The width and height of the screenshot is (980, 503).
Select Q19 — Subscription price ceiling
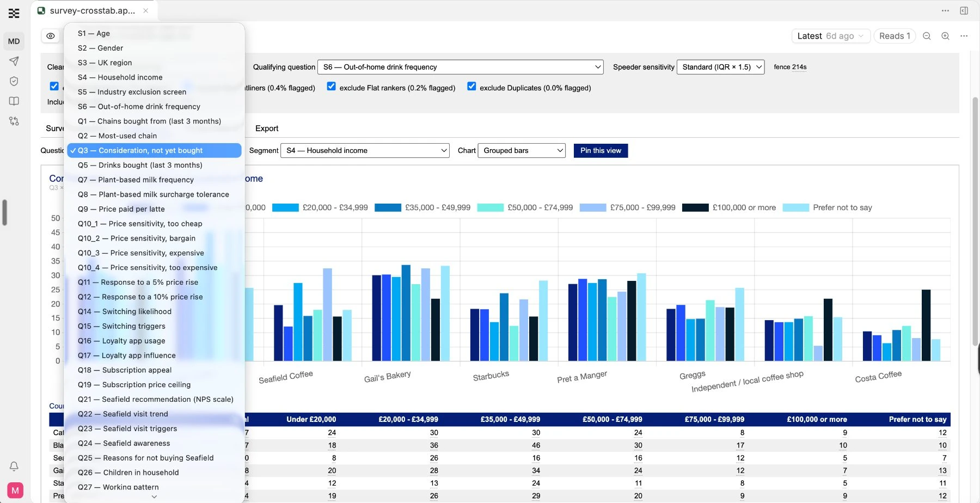(154, 385)
